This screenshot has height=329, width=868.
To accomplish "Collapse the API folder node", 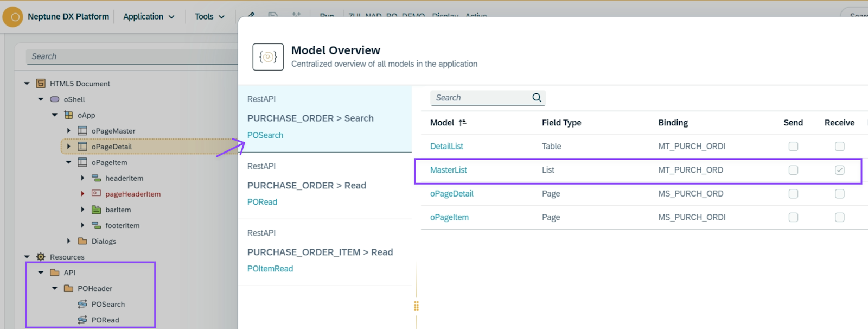I will click(41, 273).
